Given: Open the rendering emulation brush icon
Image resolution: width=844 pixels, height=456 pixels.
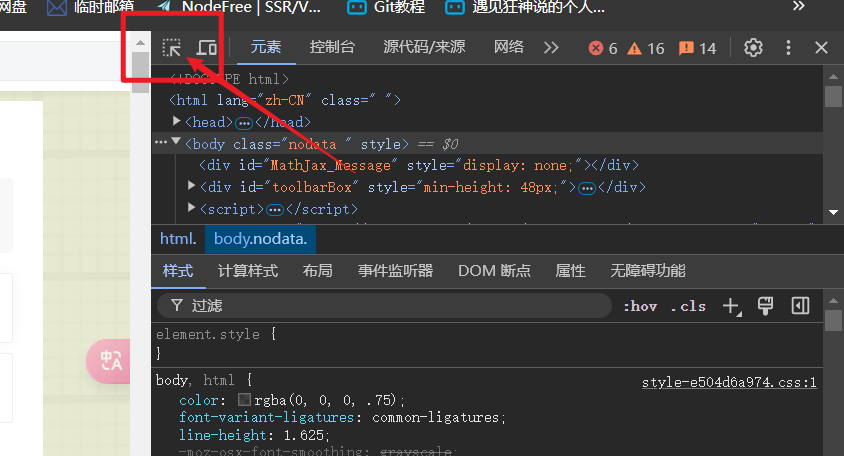Looking at the screenshot, I should (x=765, y=306).
